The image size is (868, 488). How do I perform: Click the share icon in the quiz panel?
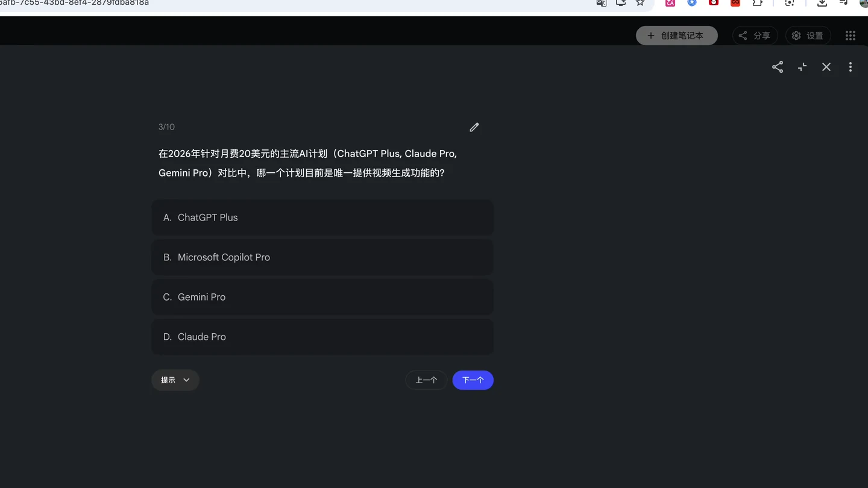click(778, 67)
